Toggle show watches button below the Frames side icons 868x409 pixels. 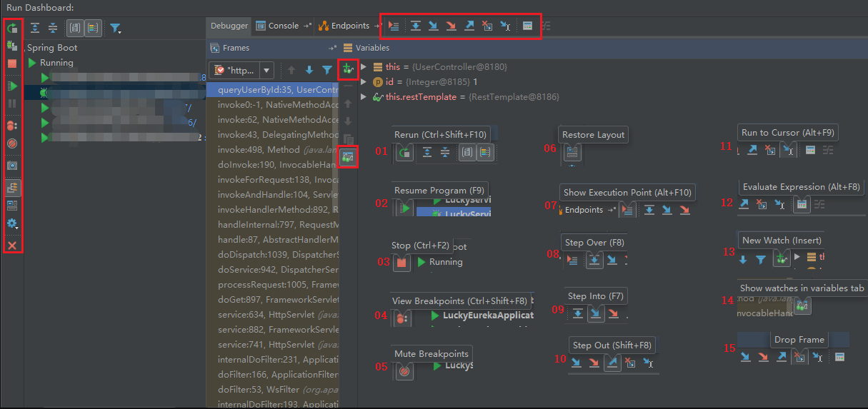(x=348, y=156)
